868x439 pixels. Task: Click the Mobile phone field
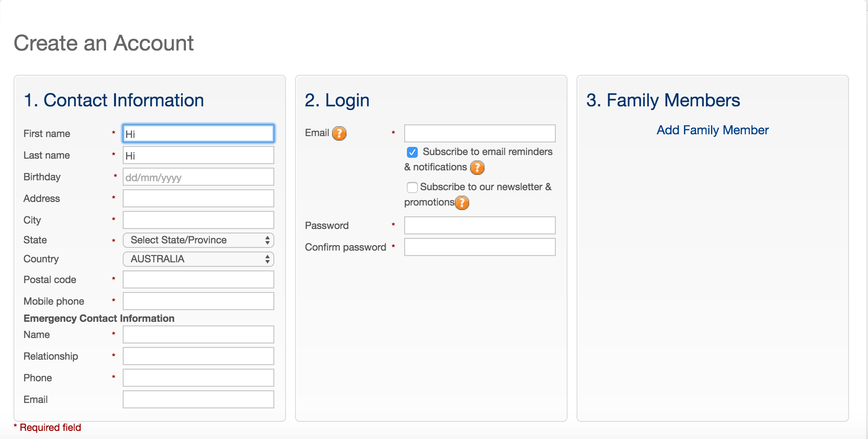click(199, 301)
